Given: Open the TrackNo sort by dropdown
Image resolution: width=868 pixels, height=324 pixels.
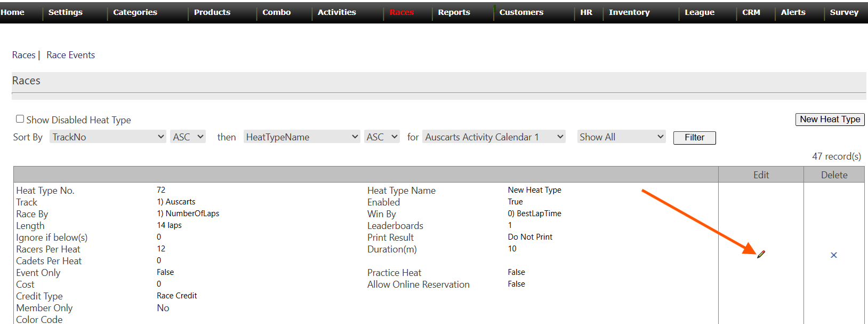Looking at the screenshot, I should click(x=108, y=137).
